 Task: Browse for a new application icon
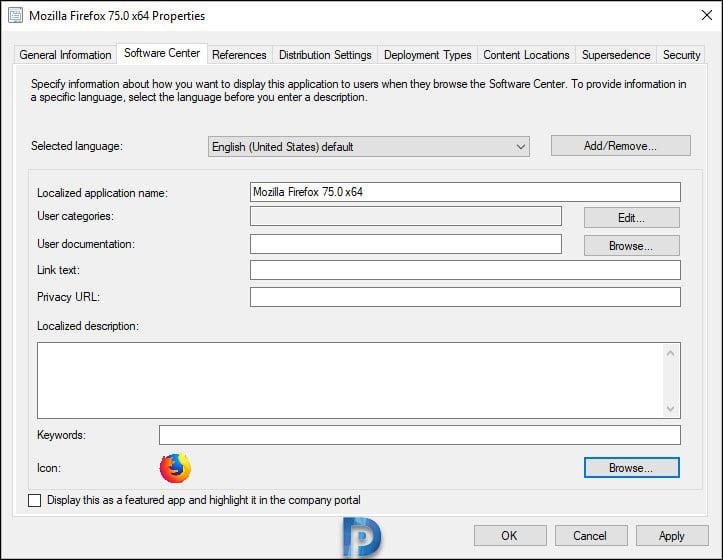point(631,467)
